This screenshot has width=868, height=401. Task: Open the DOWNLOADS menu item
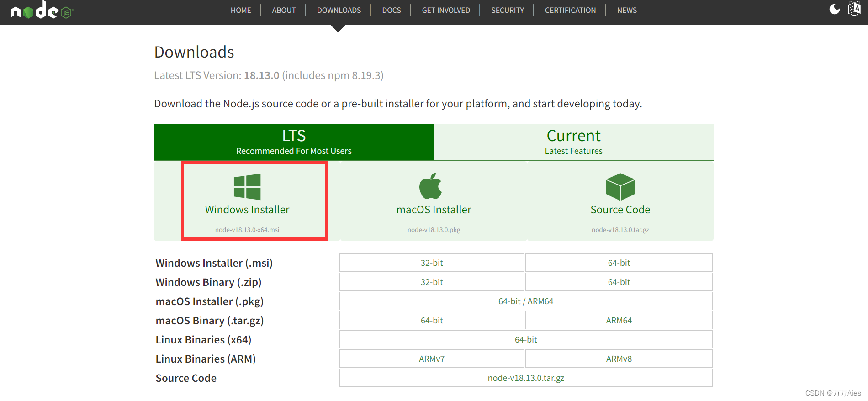339,10
